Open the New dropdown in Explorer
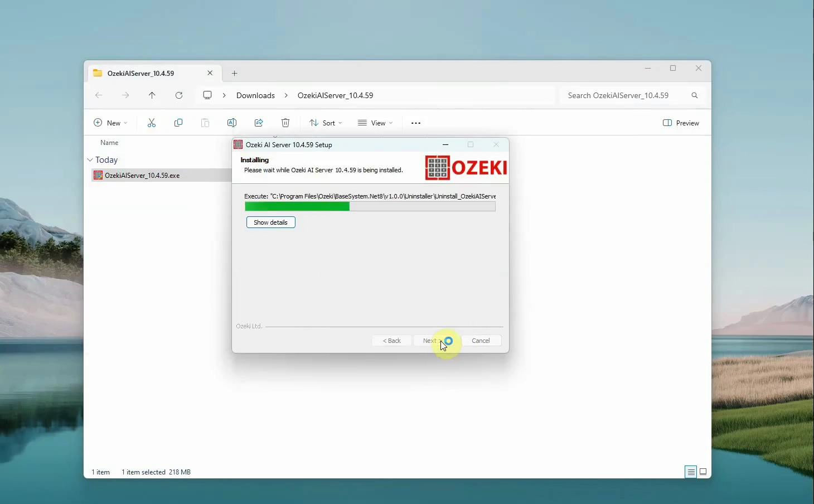Viewport: 814px width, 504px height. click(x=110, y=123)
